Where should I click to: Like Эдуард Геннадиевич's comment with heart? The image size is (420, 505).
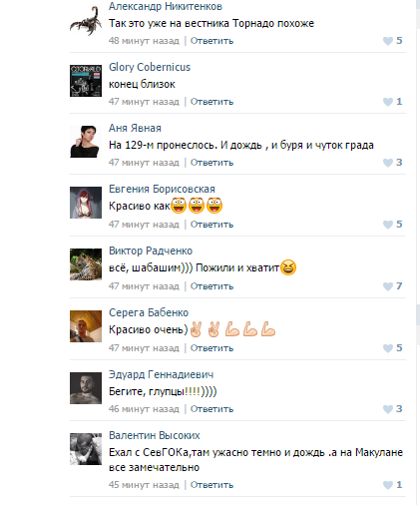[388, 409]
